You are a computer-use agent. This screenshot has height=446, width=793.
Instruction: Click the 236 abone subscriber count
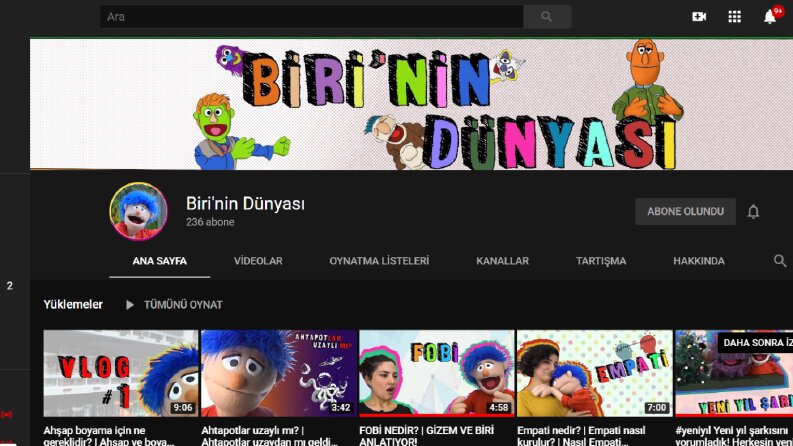[210, 222]
